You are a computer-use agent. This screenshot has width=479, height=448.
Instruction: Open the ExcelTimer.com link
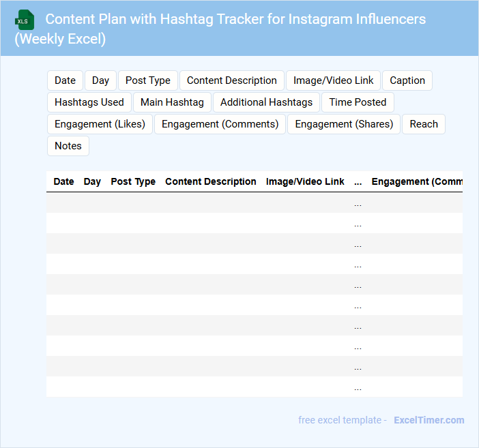click(429, 420)
